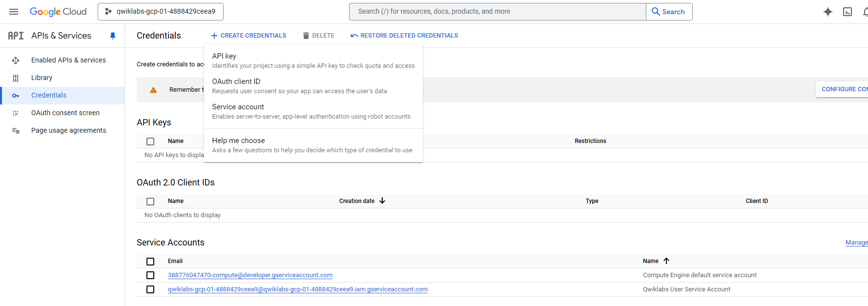Click the Restrictions column header

(590, 141)
